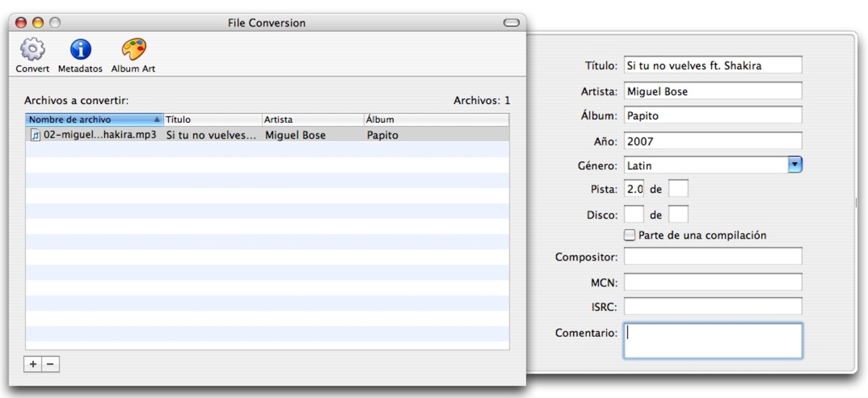The height and width of the screenshot is (398, 868).
Task: Click the Compositor text field
Action: [x=712, y=257]
